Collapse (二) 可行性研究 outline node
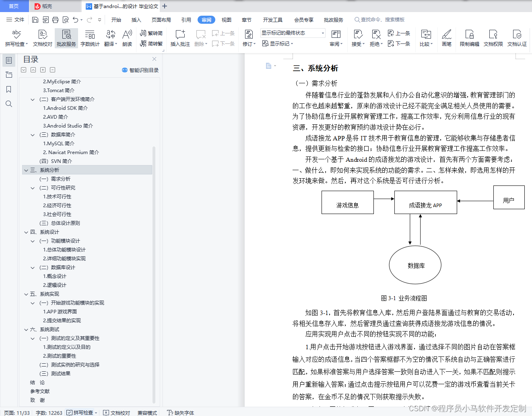The width and height of the screenshot is (532, 416). pyautogui.click(x=33, y=188)
